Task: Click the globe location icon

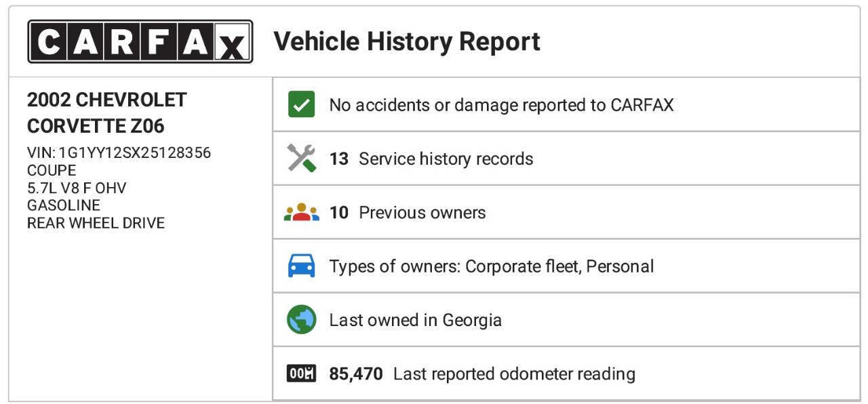Action: tap(301, 320)
